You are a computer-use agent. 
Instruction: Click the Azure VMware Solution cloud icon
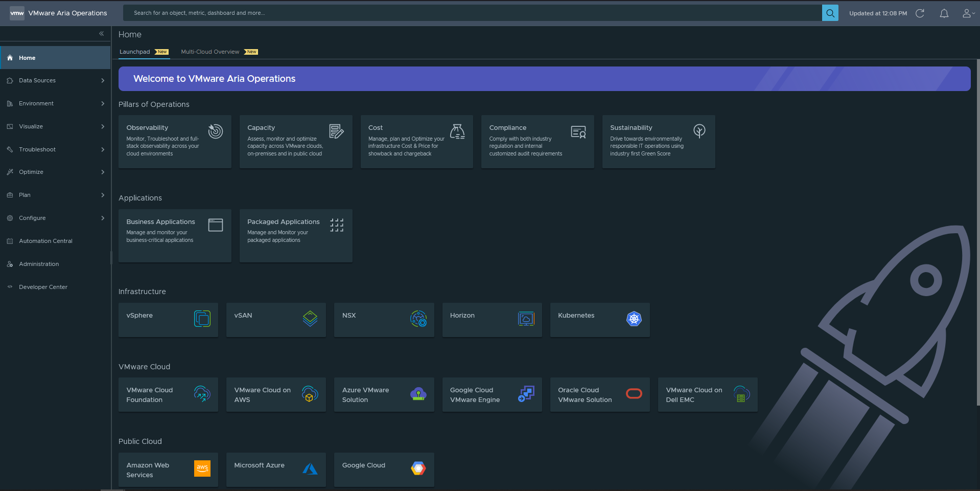[418, 394]
